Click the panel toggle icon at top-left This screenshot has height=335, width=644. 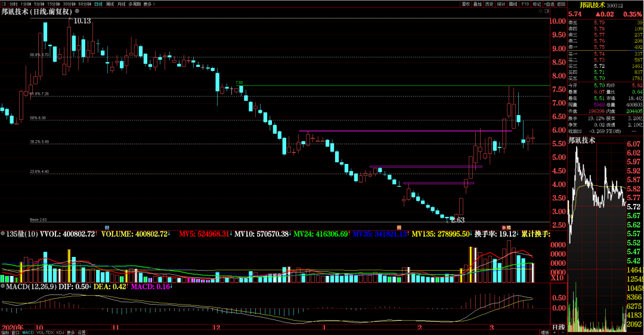[x=4, y=4]
